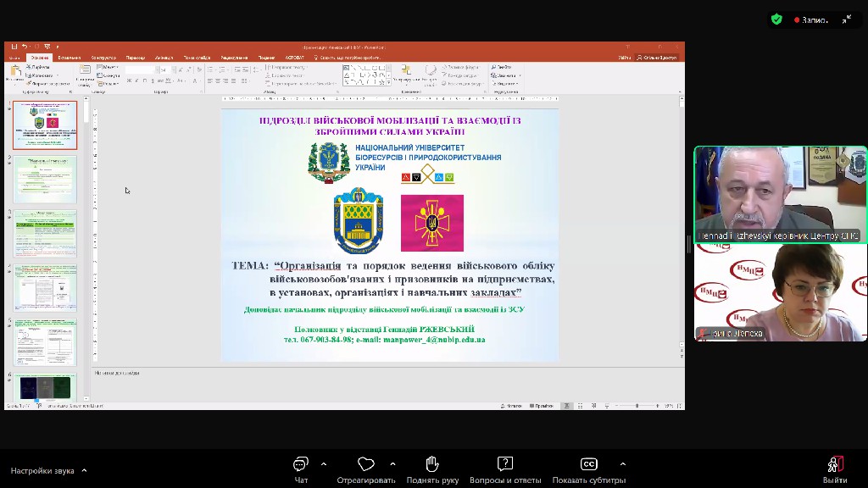Click the Share (Спільний доступ) button
This screenshot has height=488, width=868.
[657, 58]
